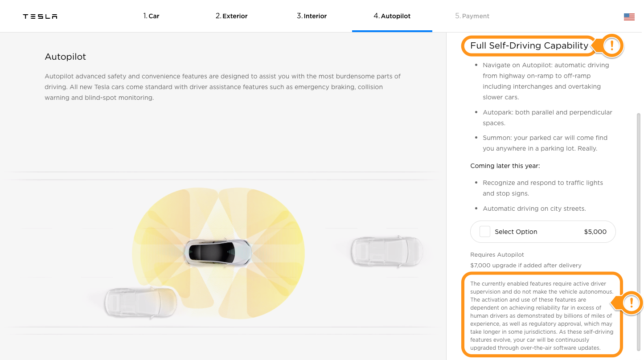Image resolution: width=644 pixels, height=360 pixels.
Task: Click the Full Self-Driving Capability heading
Action: click(529, 45)
